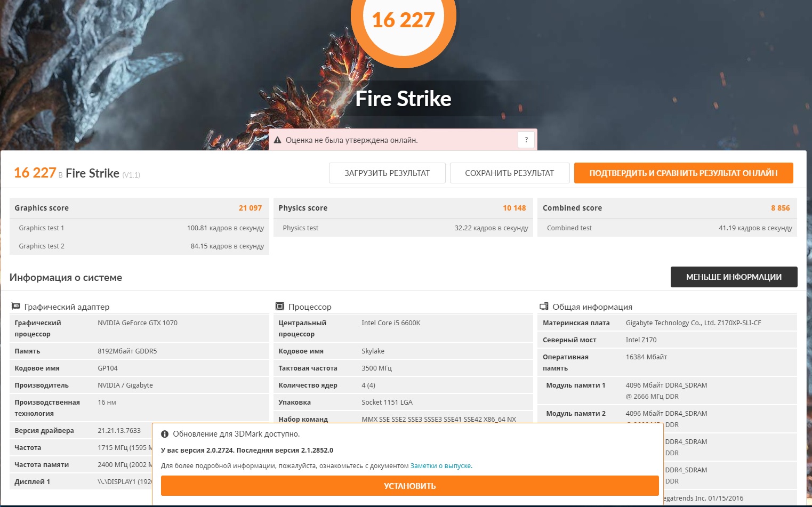The width and height of the screenshot is (812, 507).
Task: Click the Частота памяти label
Action: tap(42, 464)
